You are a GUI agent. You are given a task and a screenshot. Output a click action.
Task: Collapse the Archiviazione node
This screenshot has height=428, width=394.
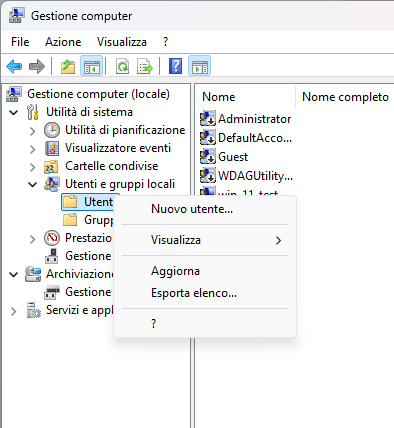coord(14,274)
